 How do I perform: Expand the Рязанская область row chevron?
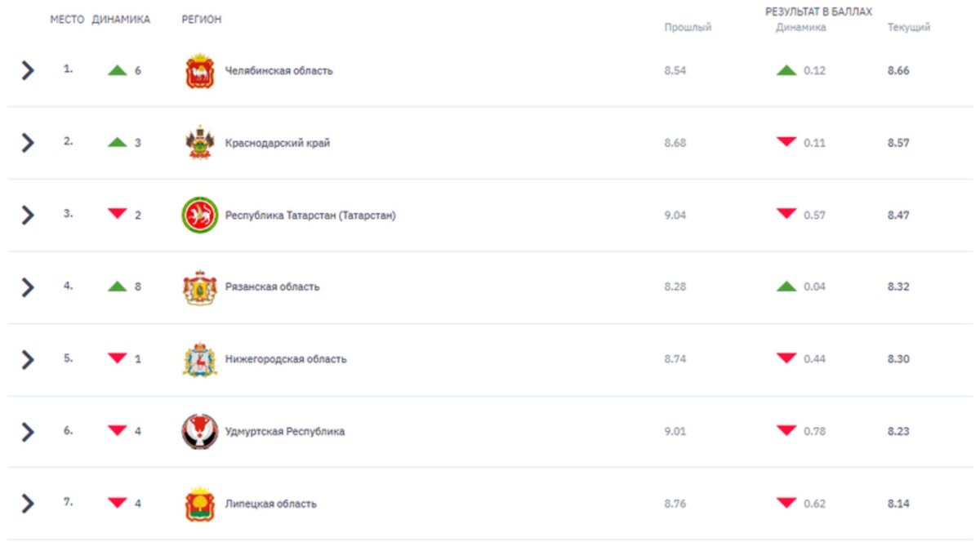pyautogui.click(x=28, y=287)
